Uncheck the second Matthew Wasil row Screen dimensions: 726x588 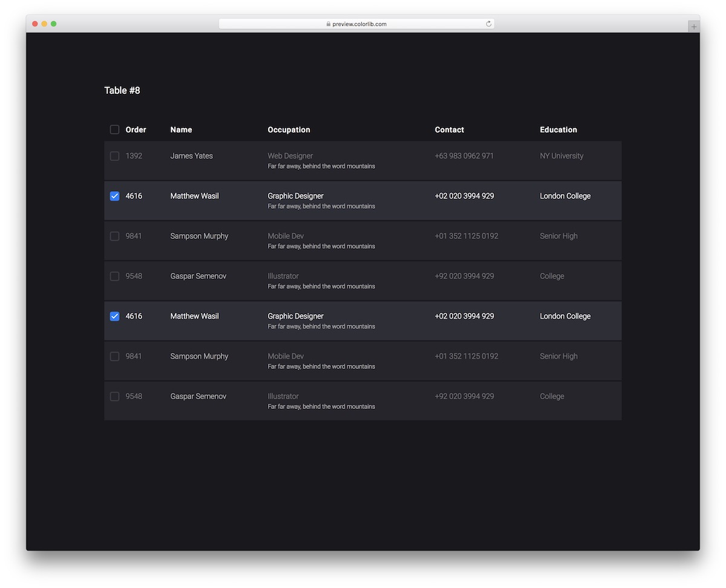tap(114, 316)
